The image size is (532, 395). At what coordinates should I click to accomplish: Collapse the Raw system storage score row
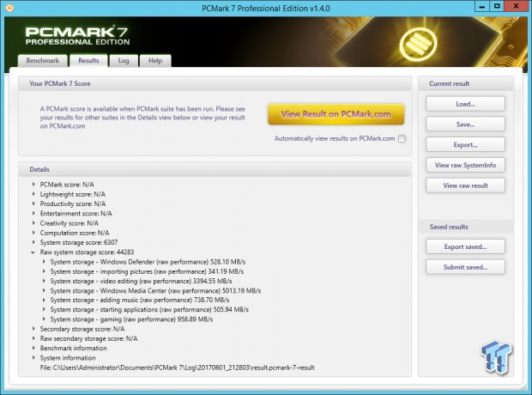[x=33, y=252]
